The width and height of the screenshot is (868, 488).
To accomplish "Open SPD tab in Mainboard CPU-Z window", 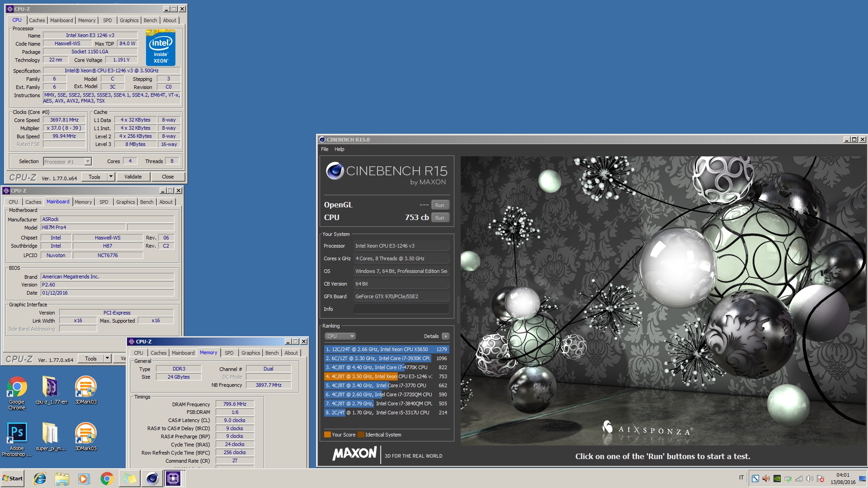I will (x=104, y=202).
